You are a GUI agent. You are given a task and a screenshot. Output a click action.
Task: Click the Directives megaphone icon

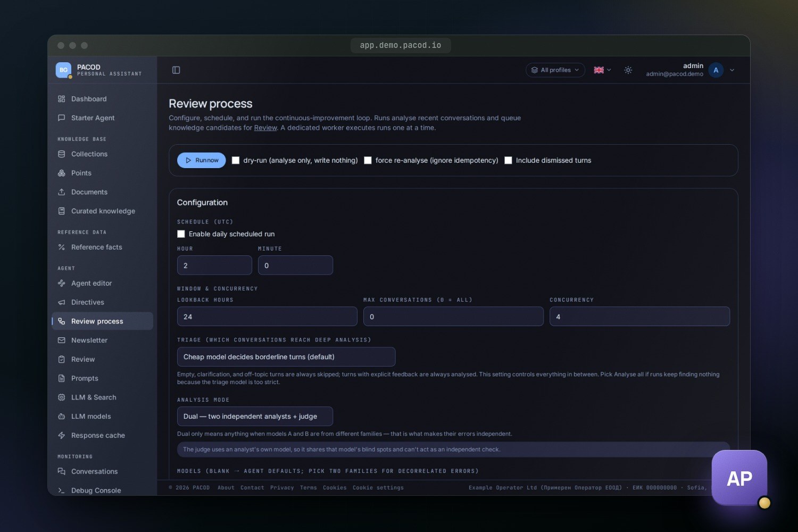point(62,302)
